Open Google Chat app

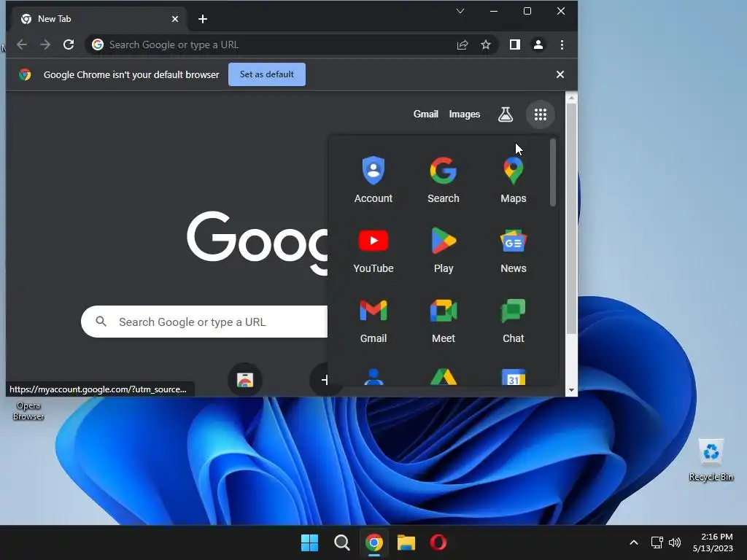point(513,320)
